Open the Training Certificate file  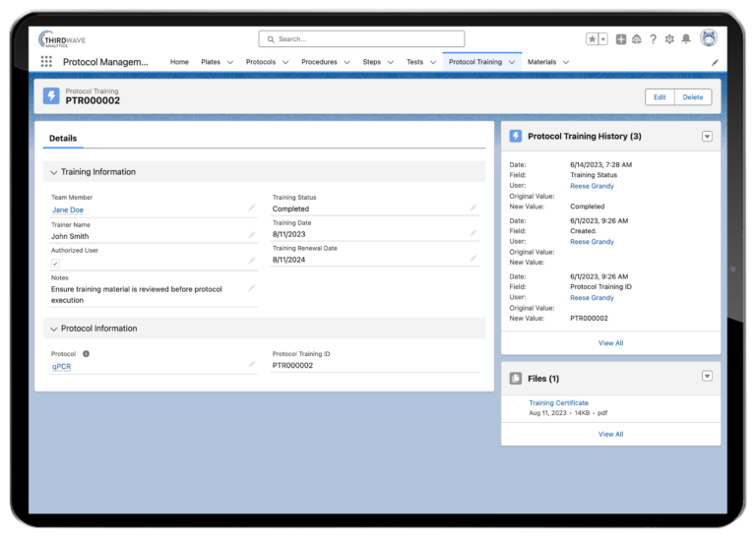point(558,402)
